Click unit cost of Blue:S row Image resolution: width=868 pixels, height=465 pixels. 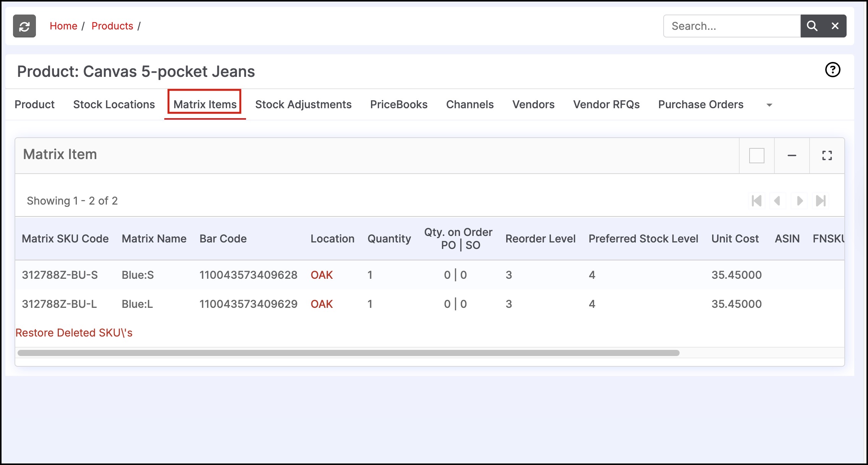click(737, 275)
